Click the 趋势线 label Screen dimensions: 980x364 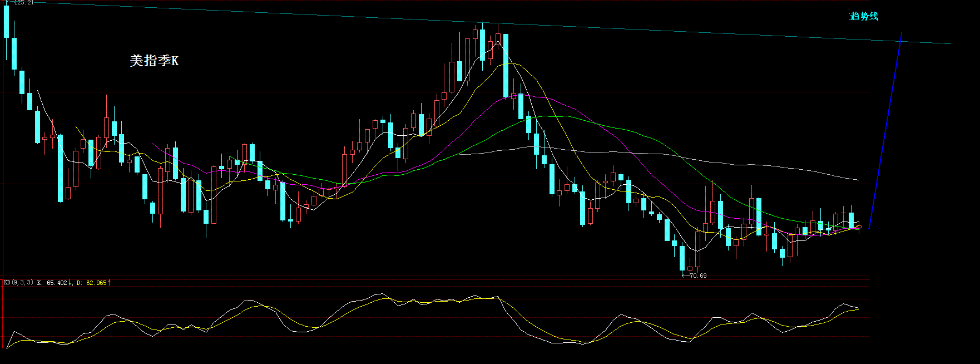click(x=864, y=16)
